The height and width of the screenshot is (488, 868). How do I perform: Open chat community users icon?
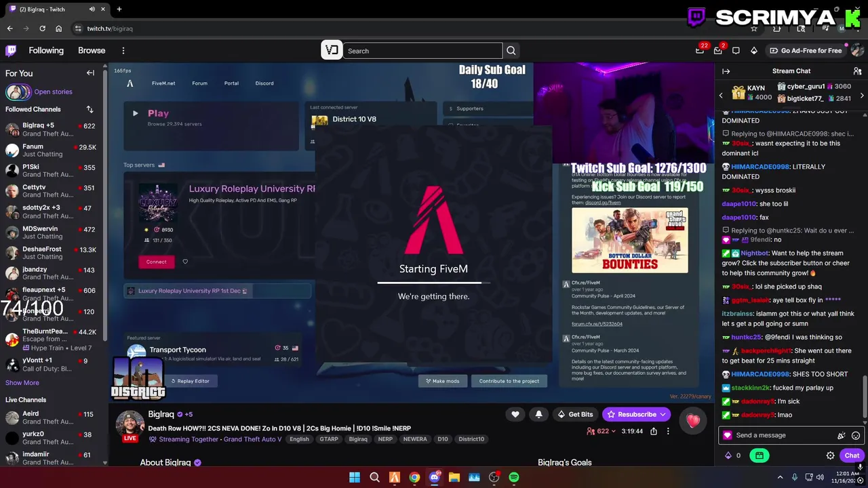[857, 71]
